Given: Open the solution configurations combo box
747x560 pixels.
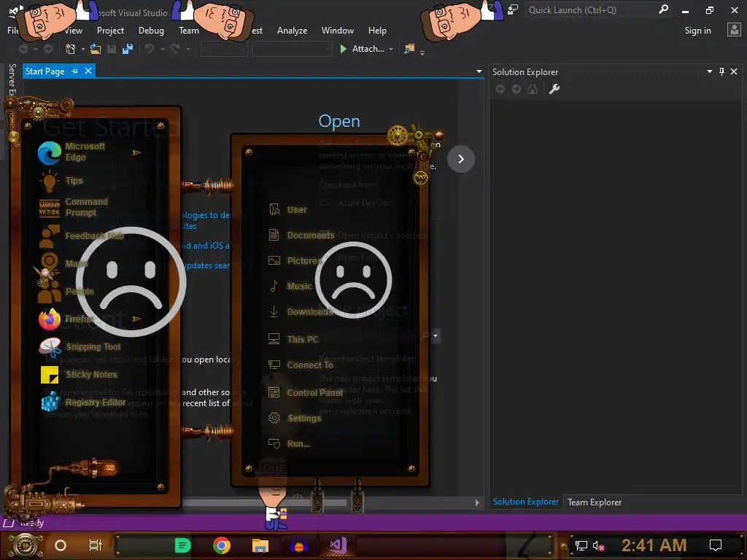Looking at the screenshot, I should tap(223, 49).
